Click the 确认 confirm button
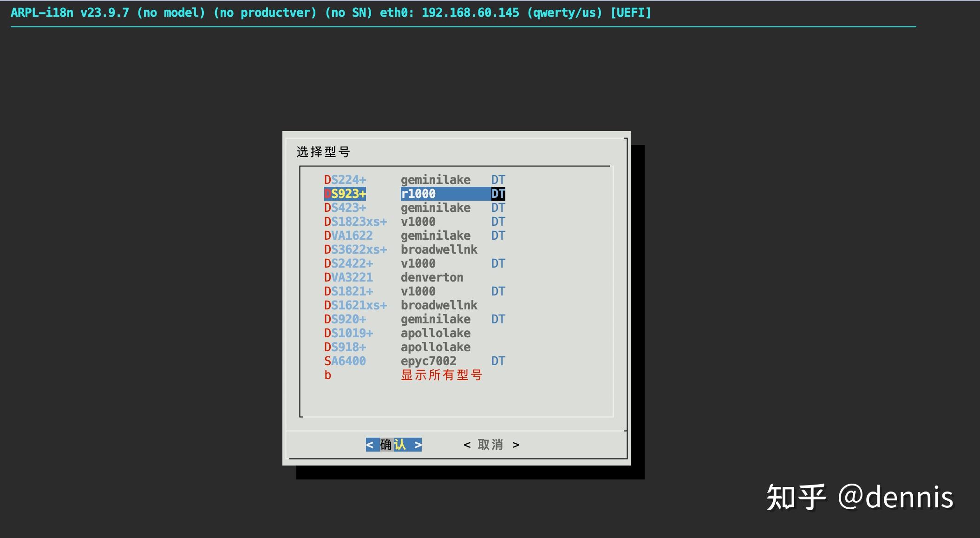The height and width of the screenshot is (538, 980). 393,445
